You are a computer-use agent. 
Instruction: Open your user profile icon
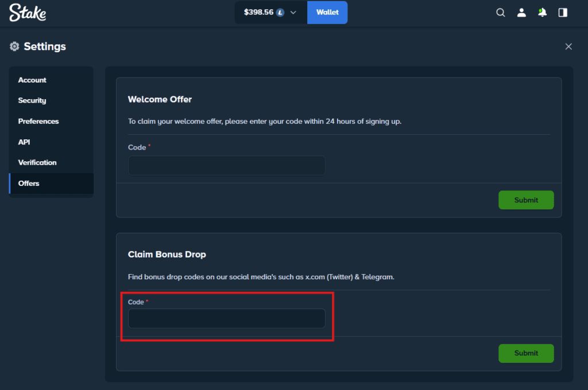pyautogui.click(x=521, y=12)
